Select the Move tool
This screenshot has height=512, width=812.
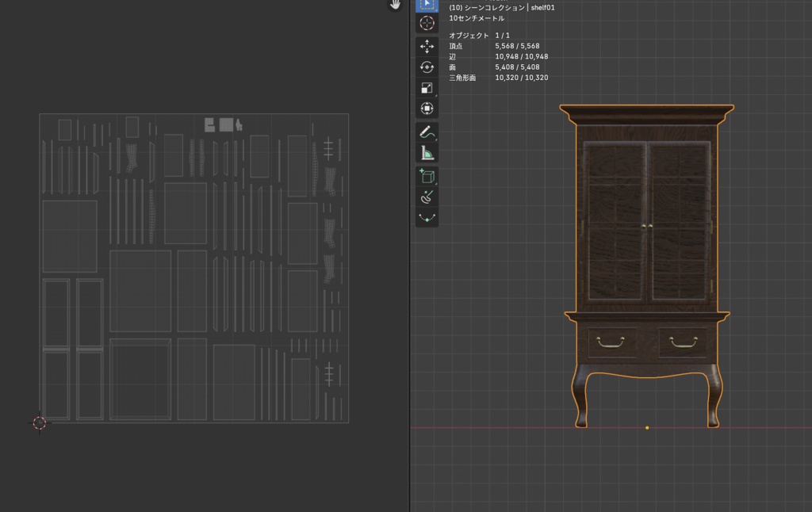point(427,47)
